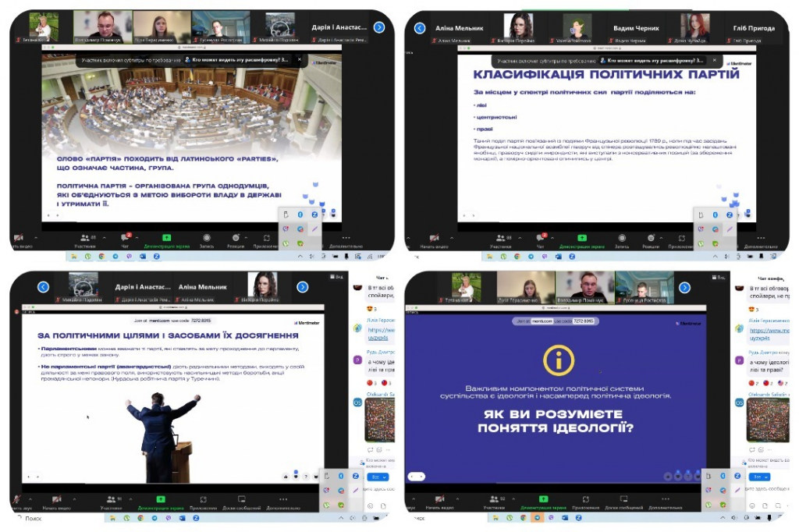Open Дополнительно menu in the КЛАСИФІКАЦІЯ slide window
The height and width of the screenshot is (532, 799).
[761, 240]
